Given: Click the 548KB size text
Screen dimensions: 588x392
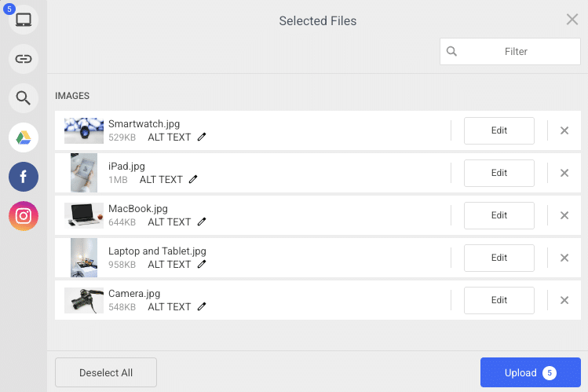Looking at the screenshot, I should pos(122,307).
